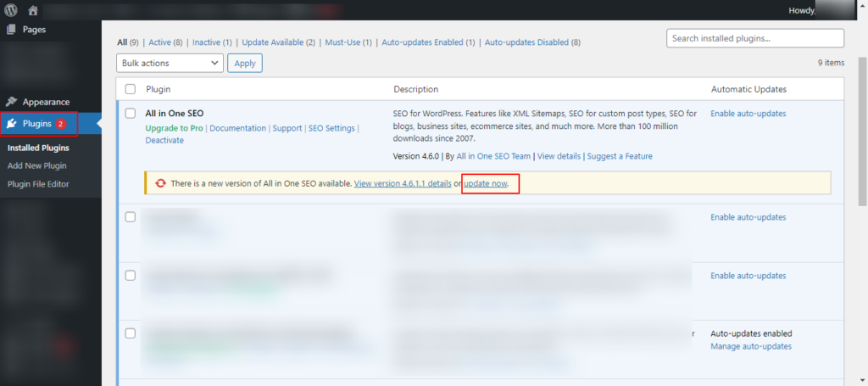
Task: Click the Plugins plug icon
Action: pyautogui.click(x=11, y=124)
